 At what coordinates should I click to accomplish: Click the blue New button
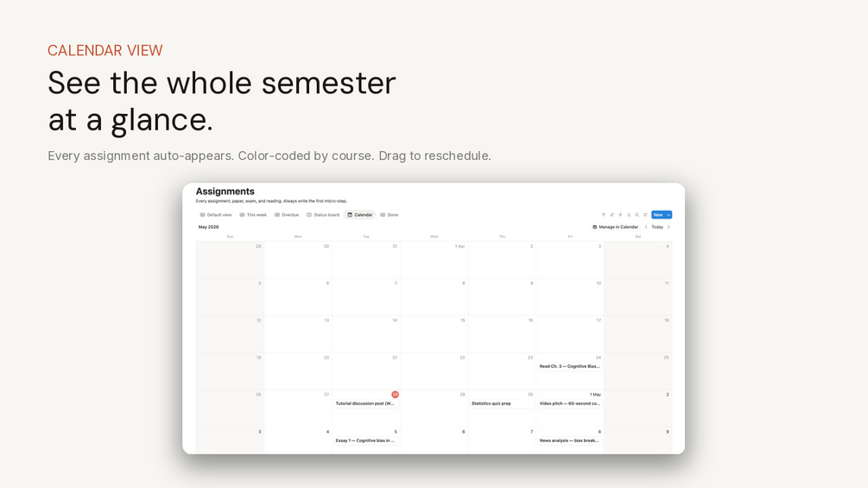pos(657,215)
